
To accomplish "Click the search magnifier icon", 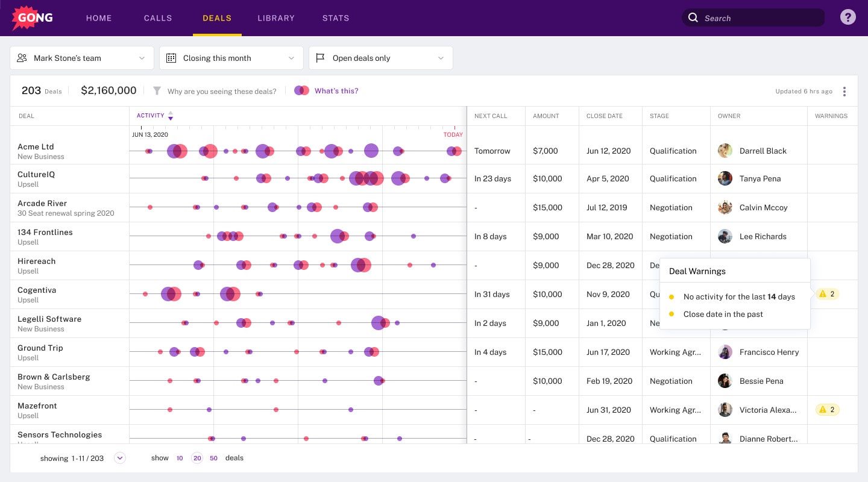I will click(693, 18).
